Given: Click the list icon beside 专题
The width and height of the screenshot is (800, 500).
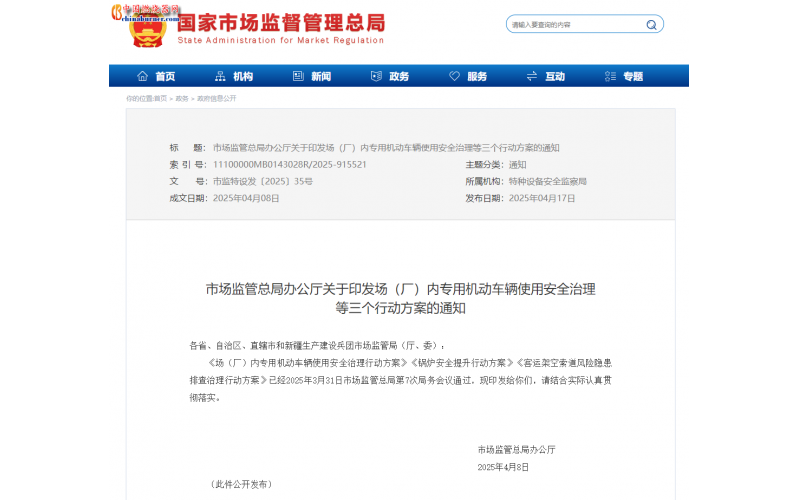Looking at the screenshot, I should click(x=610, y=76).
